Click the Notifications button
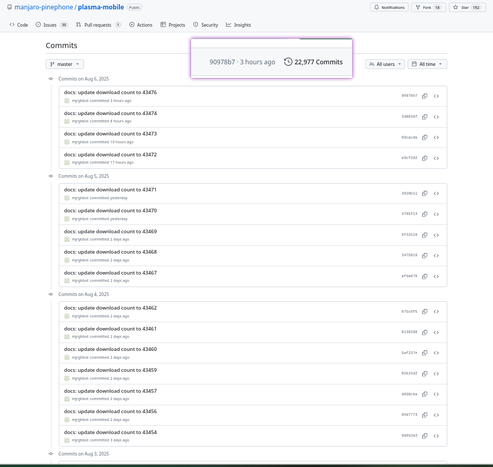493x467 pixels. tap(389, 7)
